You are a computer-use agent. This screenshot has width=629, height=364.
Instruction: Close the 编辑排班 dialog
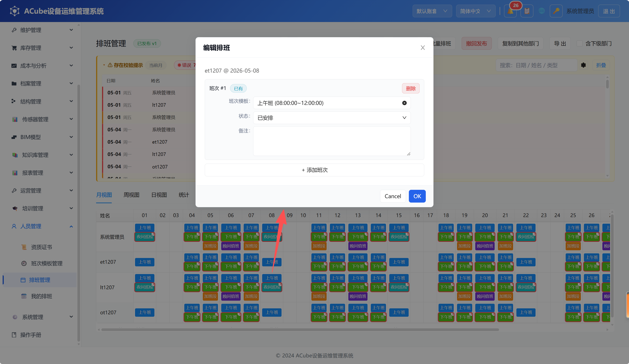pos(422,48)
